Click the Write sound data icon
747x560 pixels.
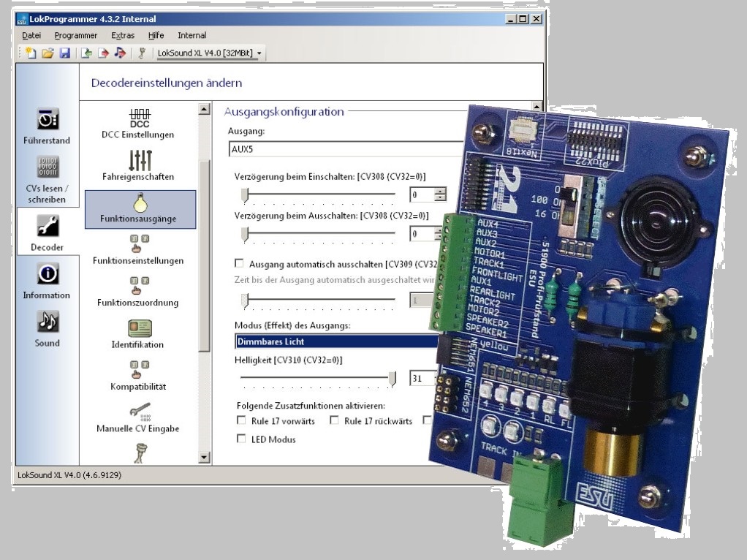(120, 53)
